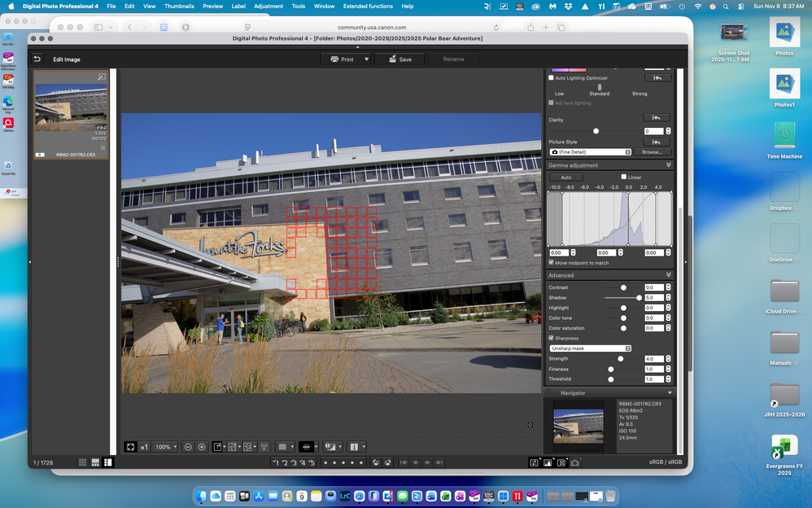Screen dimensions: 812x508
Task: Click the gamma Auto button
Action: pos(565,177)
